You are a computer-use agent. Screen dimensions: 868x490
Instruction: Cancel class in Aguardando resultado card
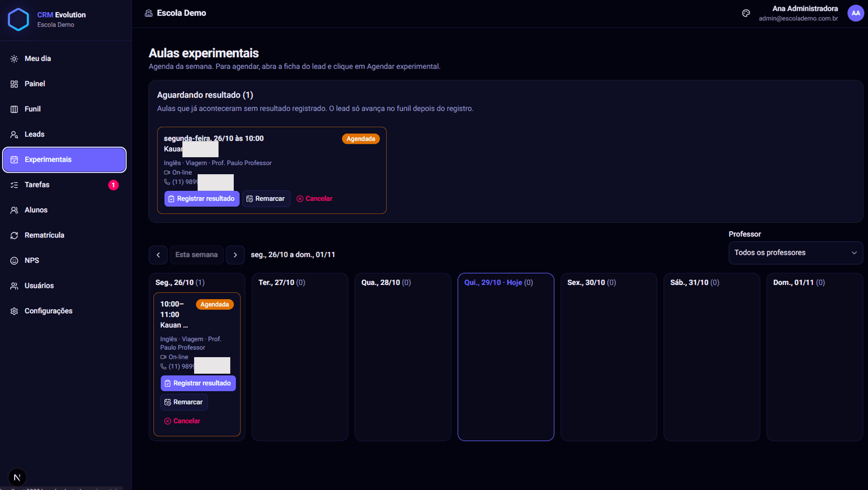point(314,199)
